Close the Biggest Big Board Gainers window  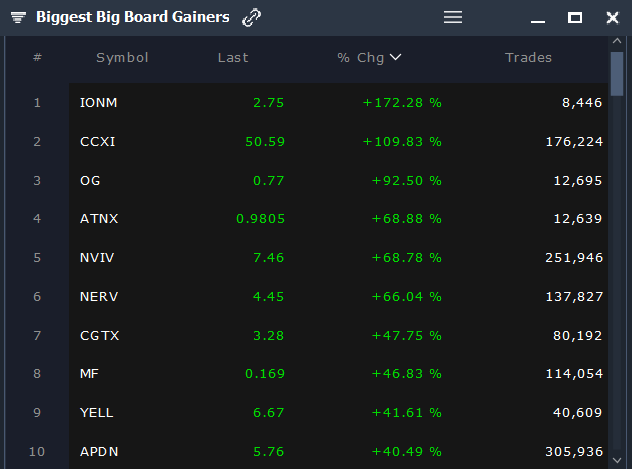tap(613, 18)
